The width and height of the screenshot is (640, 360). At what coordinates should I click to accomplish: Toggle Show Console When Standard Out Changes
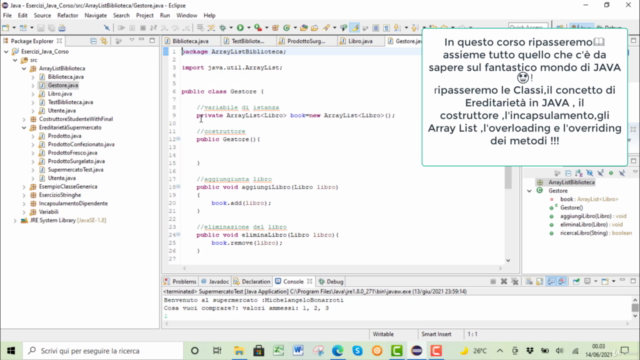551,281
